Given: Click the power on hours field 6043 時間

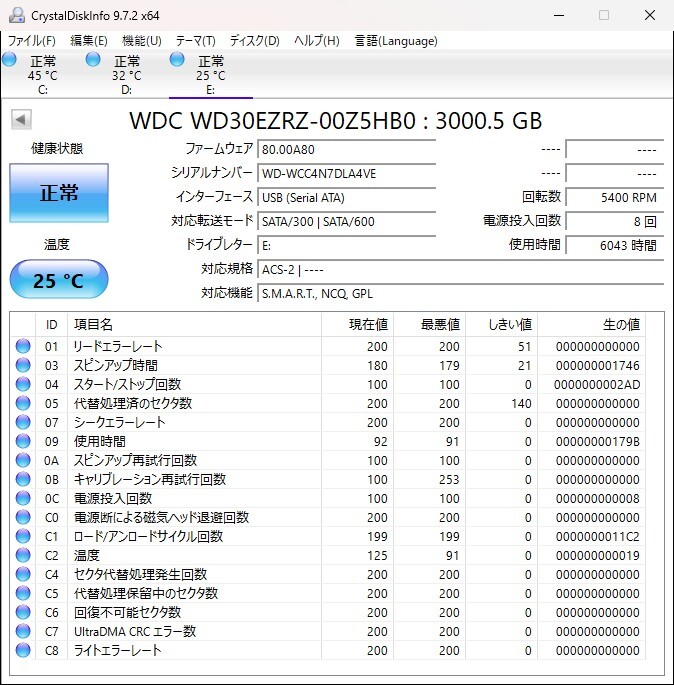Looking at the screenshot, I should pyautogui.click(x=615, y=246).
